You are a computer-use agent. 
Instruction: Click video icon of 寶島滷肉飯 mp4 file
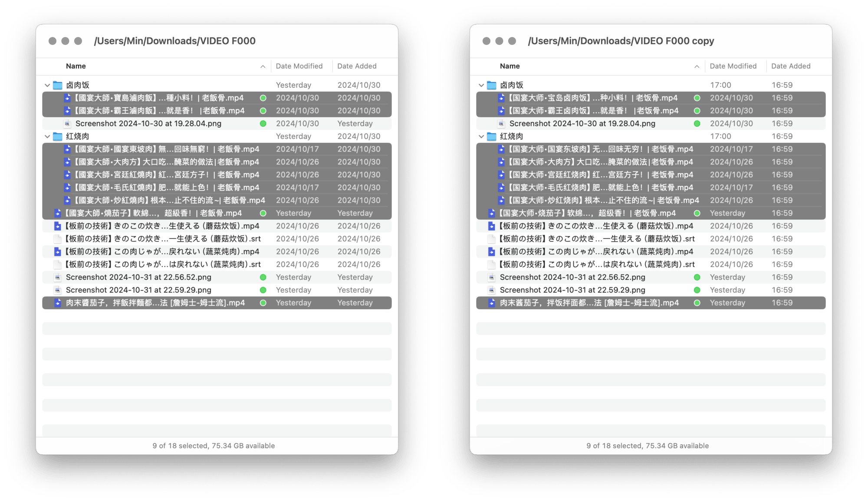coord(67,98)
